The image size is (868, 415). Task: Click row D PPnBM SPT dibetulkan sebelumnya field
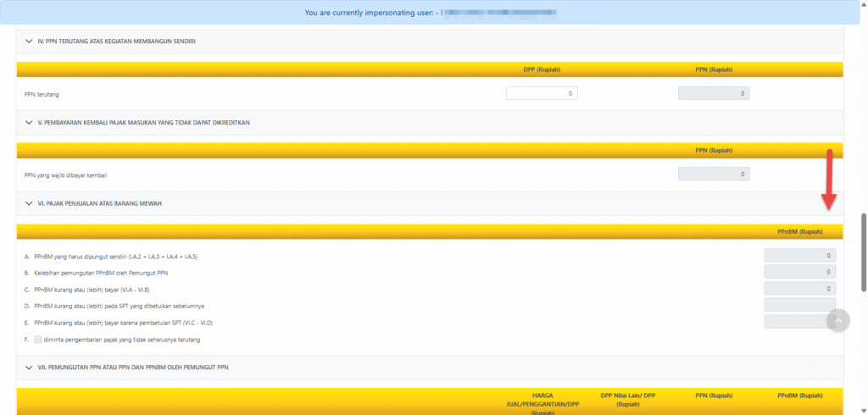(x=799, y=305)
